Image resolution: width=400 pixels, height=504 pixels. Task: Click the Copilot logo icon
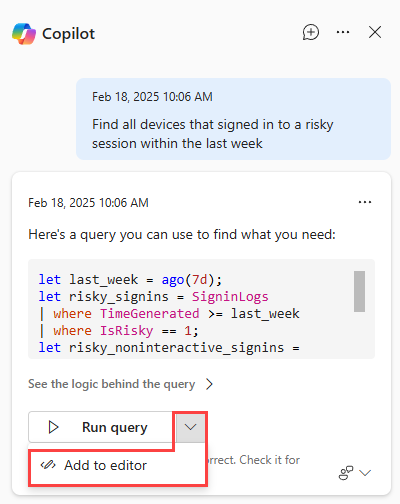point(24,34)
